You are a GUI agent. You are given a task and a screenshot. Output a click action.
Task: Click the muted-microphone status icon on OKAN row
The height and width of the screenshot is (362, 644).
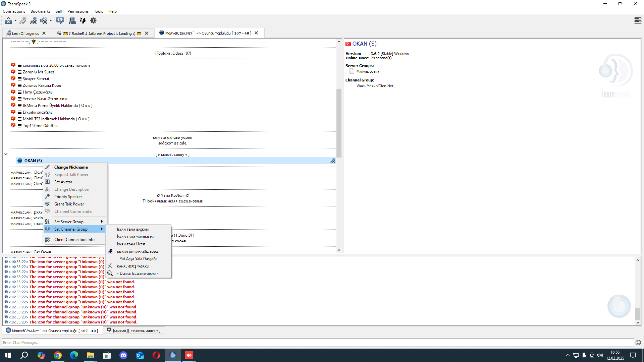tap(333, 161)
